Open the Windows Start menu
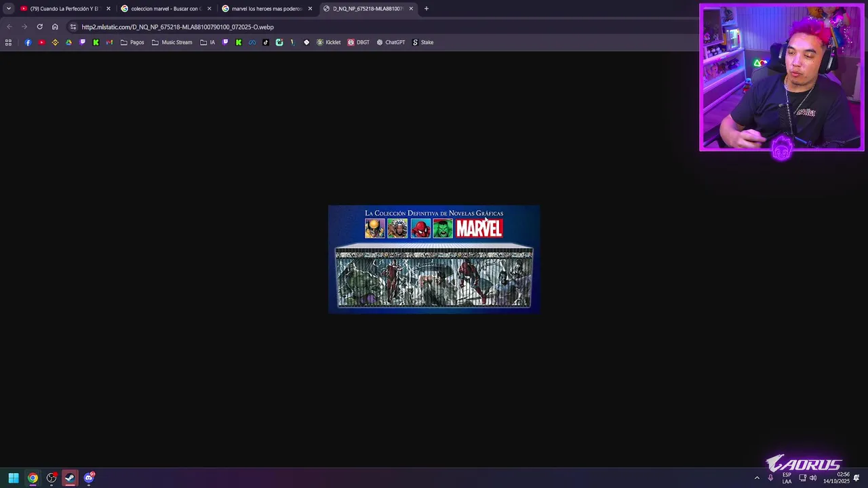Viewport: 868px width, 488px height. click(x=14, y=478)
